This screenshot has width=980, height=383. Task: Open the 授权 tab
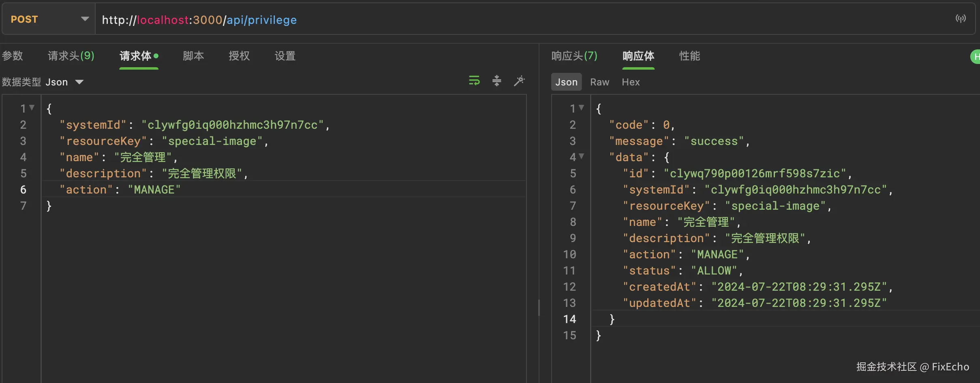[239, 56]
